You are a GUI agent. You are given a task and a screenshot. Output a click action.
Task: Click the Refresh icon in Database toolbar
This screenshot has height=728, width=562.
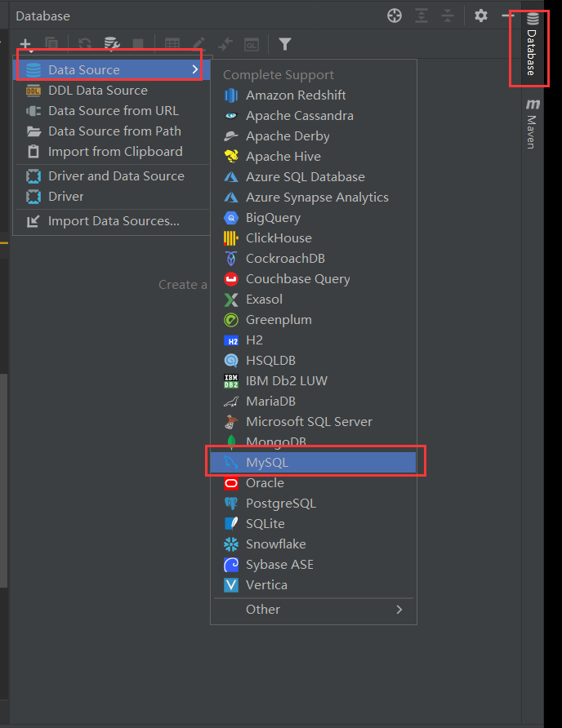[x=85, y=44]
